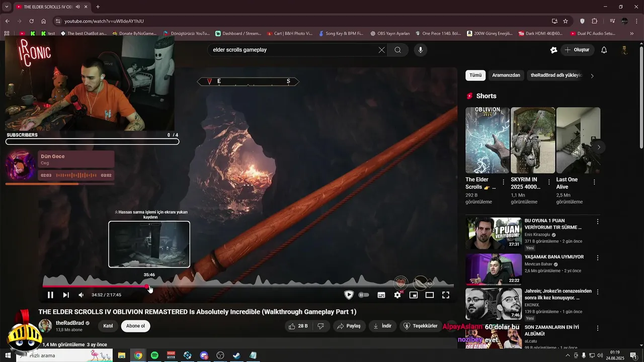The width and height of the screenshot is (644, 362).
Task: Pause the video with the pause button
Action: (x=50, y=295)
